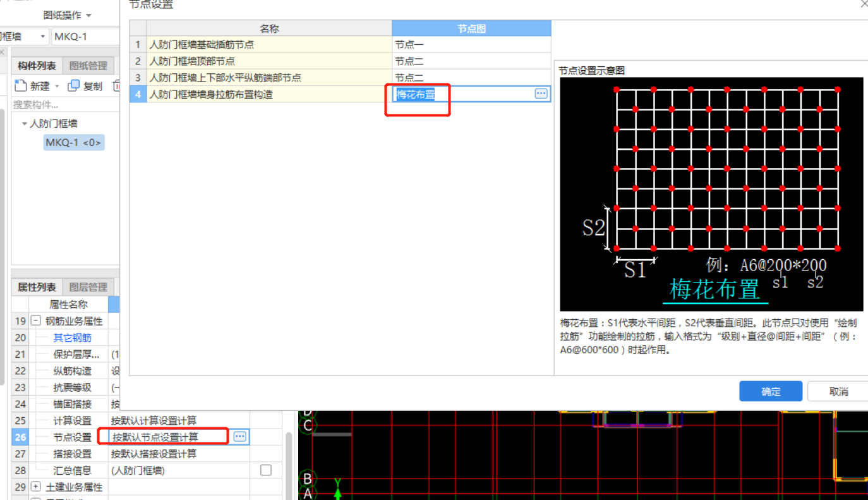This screenshot has height=500, width=868.
Task: Click the 按默认节点设置计算 value
Action: 155,437
